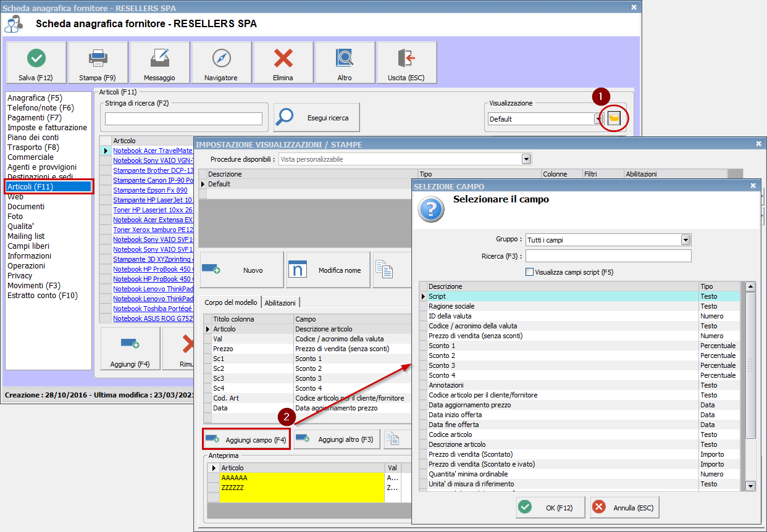Click the Stringa di ricerca (F2) field
Viewport: 767px width, 532px height.
point(183,118)
